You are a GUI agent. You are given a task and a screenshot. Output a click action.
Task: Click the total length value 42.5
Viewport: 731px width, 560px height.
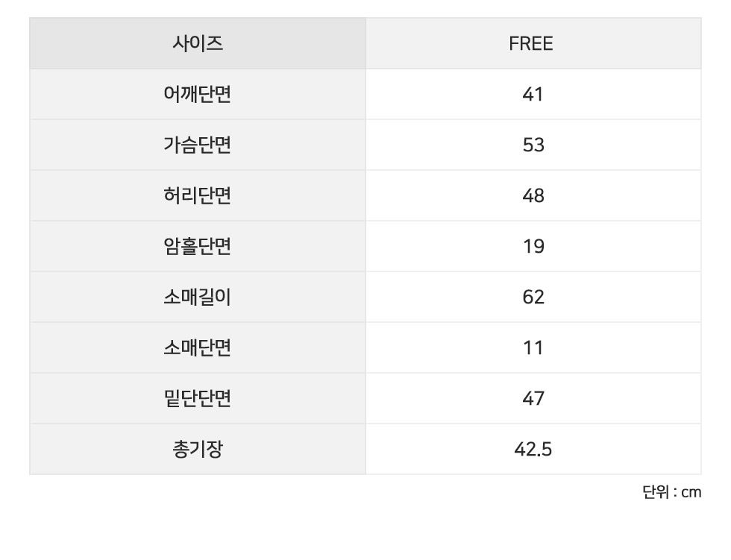(x=533, y=449)
